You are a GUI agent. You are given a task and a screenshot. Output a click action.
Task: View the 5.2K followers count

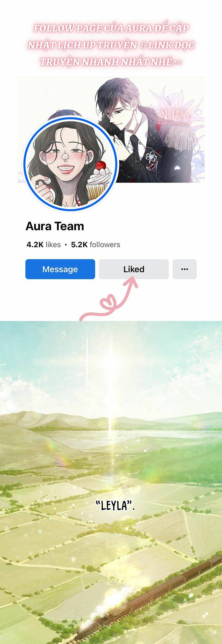(96, 245)
